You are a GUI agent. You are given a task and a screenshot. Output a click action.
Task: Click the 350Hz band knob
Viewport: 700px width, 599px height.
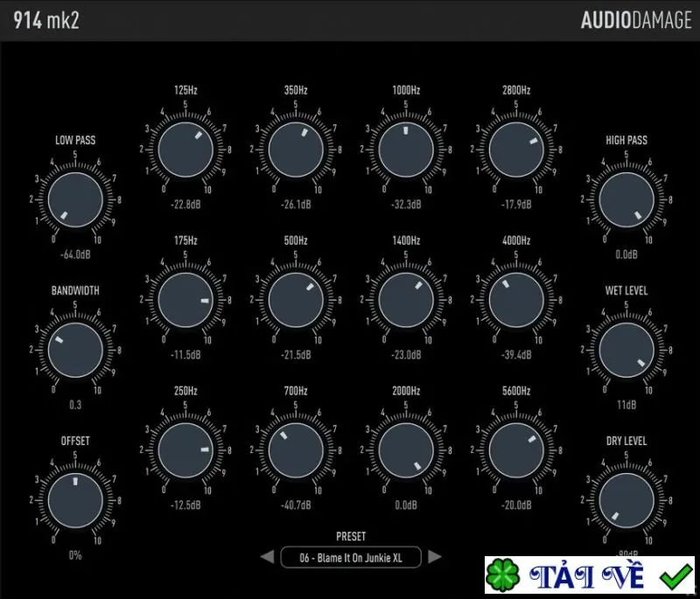[x=296, y=150]
